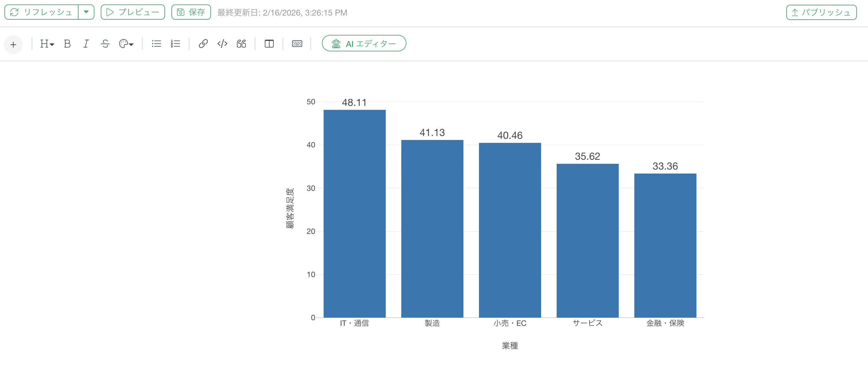Click the パブリッシュ publish button
This screenshot has height=388, width=868.
click(x=821, y=12)
